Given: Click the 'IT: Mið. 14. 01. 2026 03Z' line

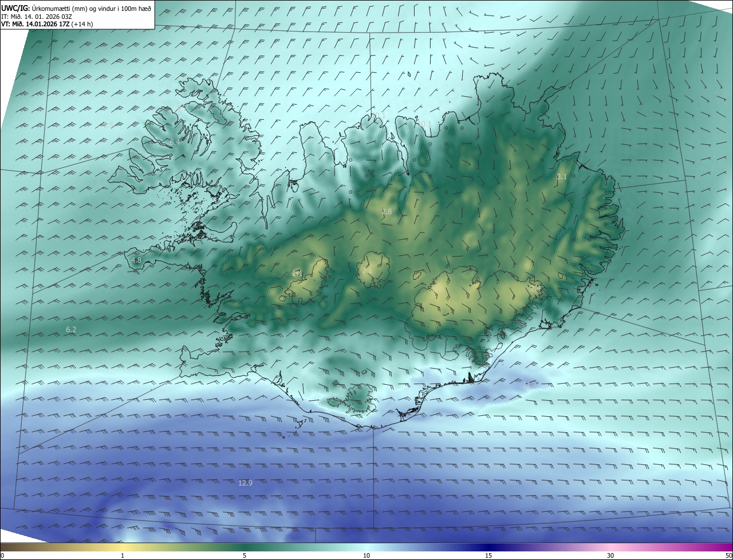Looking at the screenshot, I should [37, 16].
